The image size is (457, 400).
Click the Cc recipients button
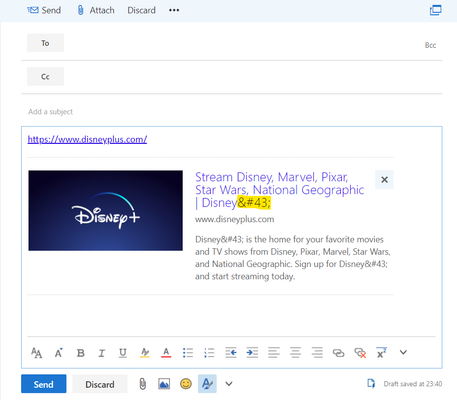point(45,77)
